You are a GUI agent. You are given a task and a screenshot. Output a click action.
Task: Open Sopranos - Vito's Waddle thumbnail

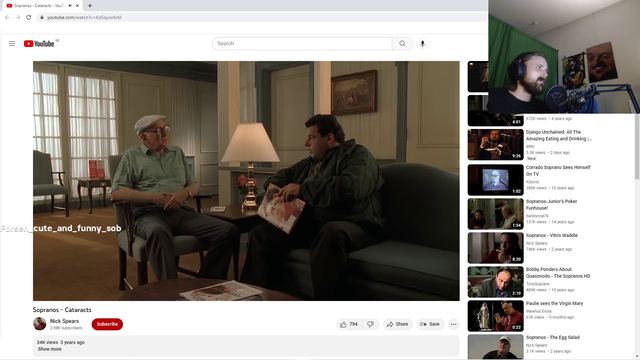pos(495,248)
